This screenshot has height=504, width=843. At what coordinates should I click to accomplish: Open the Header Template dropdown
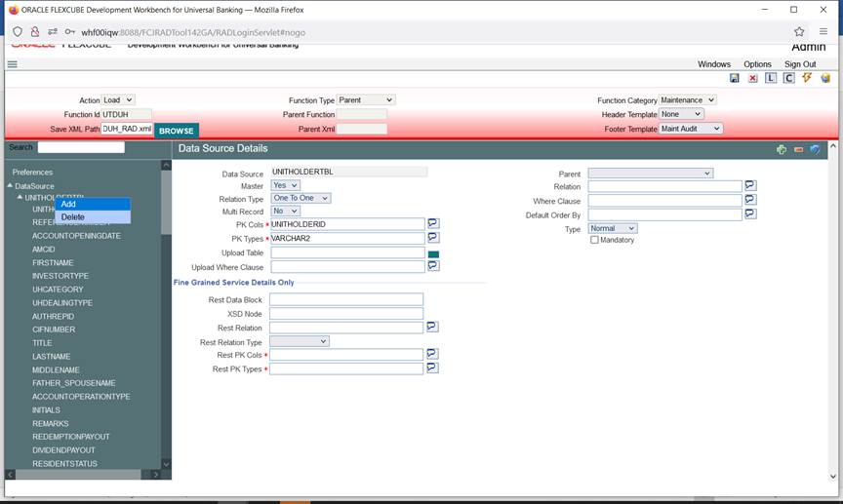pyautogui.click(x=681, y=114)
